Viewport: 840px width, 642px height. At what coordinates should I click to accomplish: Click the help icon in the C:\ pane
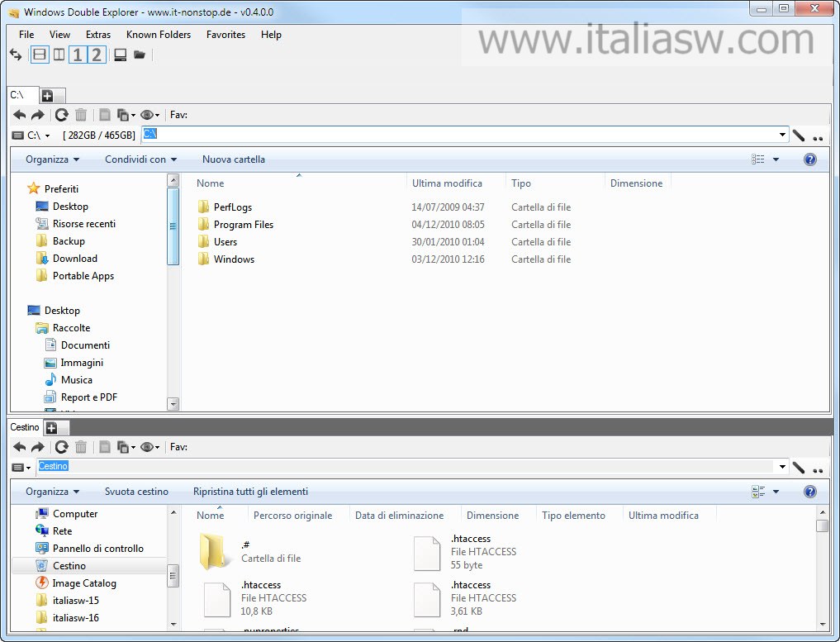810,159
